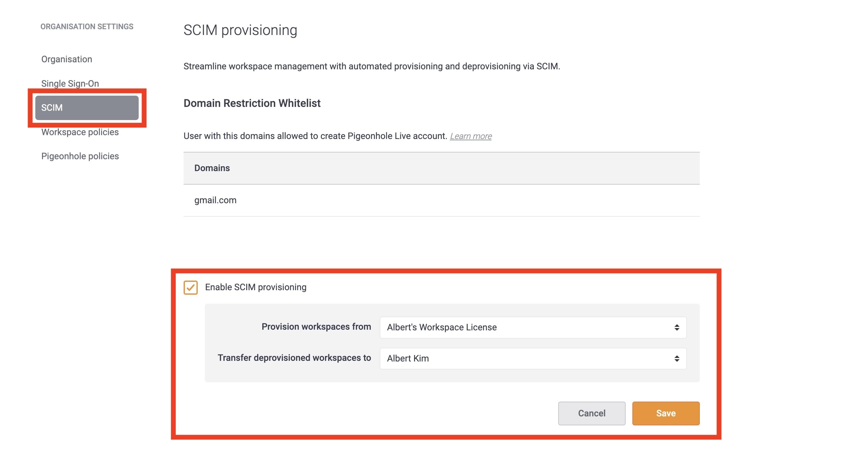
Task: Click the Provision workspaces from label
Action: pos(316,326)
